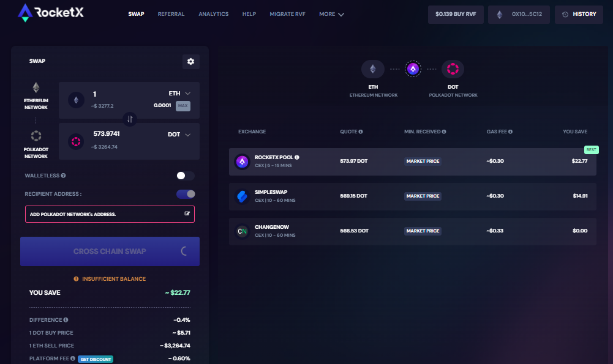
Task: Click Get Discount badge
Action: 96,359
